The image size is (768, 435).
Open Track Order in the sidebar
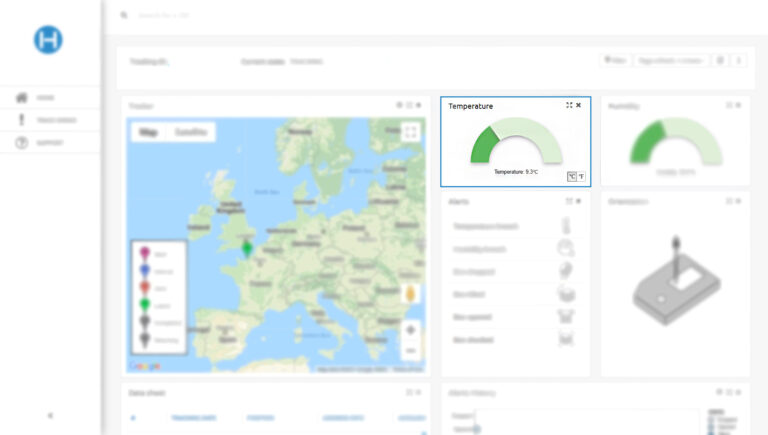(x=50, y=120)
